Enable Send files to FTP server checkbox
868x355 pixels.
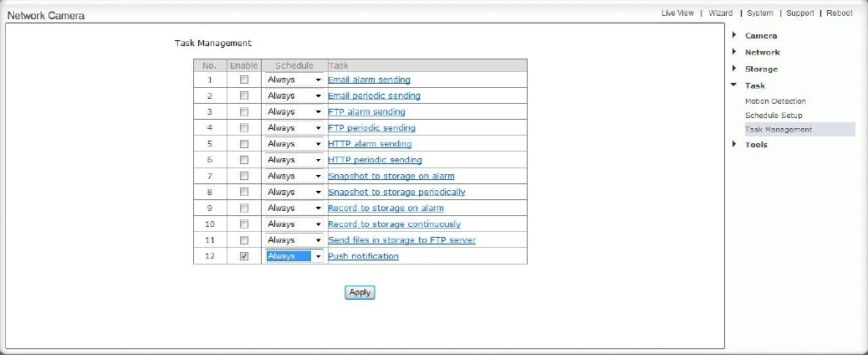pos(244,240)
